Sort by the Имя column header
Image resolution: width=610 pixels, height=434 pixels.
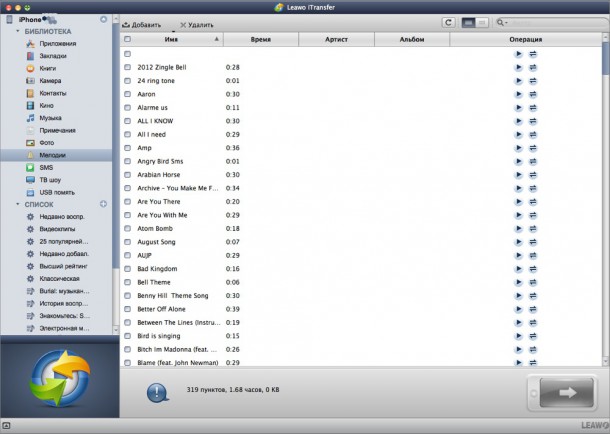coord(172,39)
